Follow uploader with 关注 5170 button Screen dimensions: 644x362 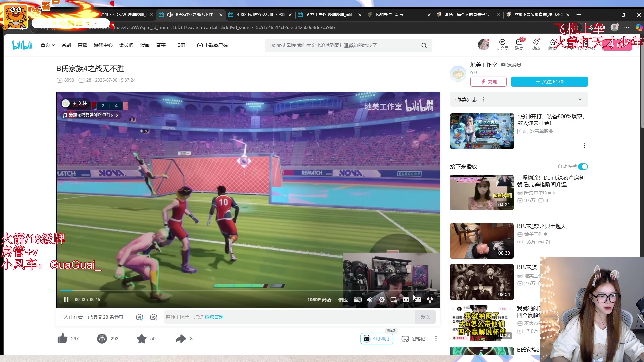(549, 82)
